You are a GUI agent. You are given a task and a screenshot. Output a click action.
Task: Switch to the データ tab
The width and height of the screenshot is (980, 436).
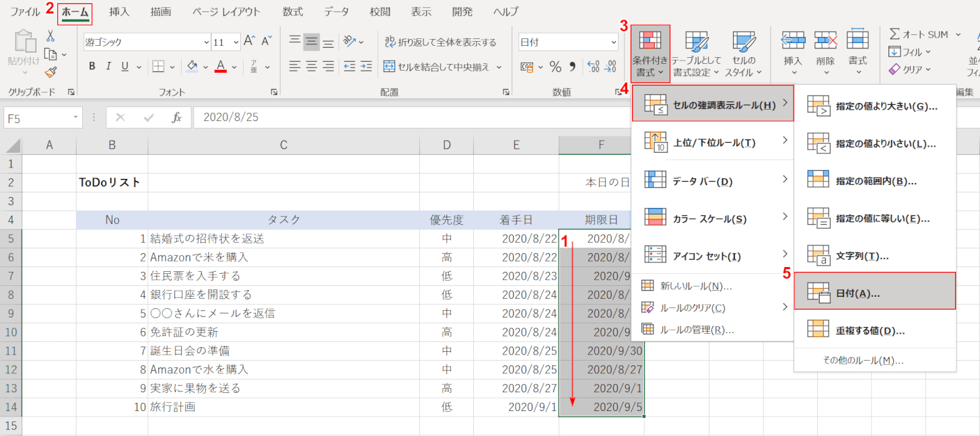[336, 11]
